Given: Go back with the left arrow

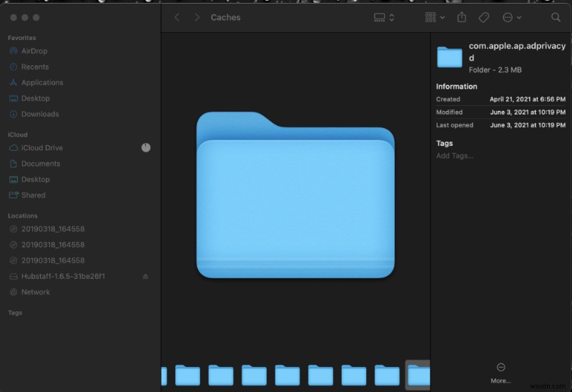Looking at the screenshot, I should 177,17.
